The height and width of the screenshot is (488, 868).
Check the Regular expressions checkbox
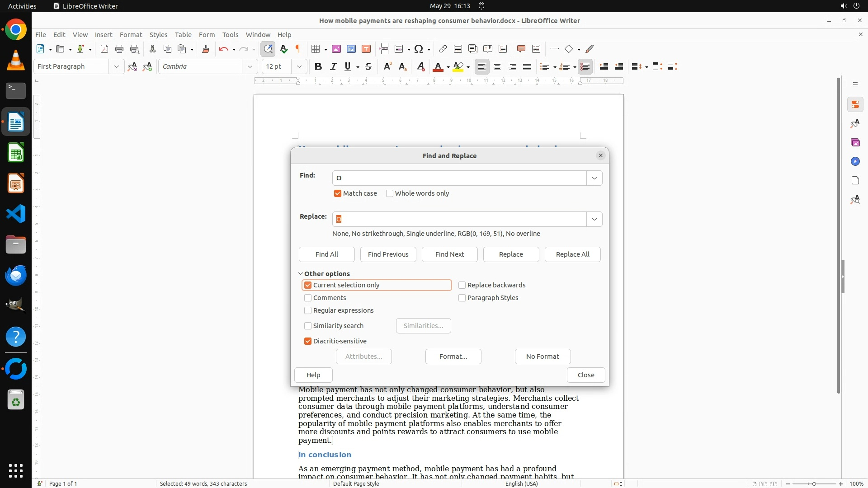[x=308, y=310]
